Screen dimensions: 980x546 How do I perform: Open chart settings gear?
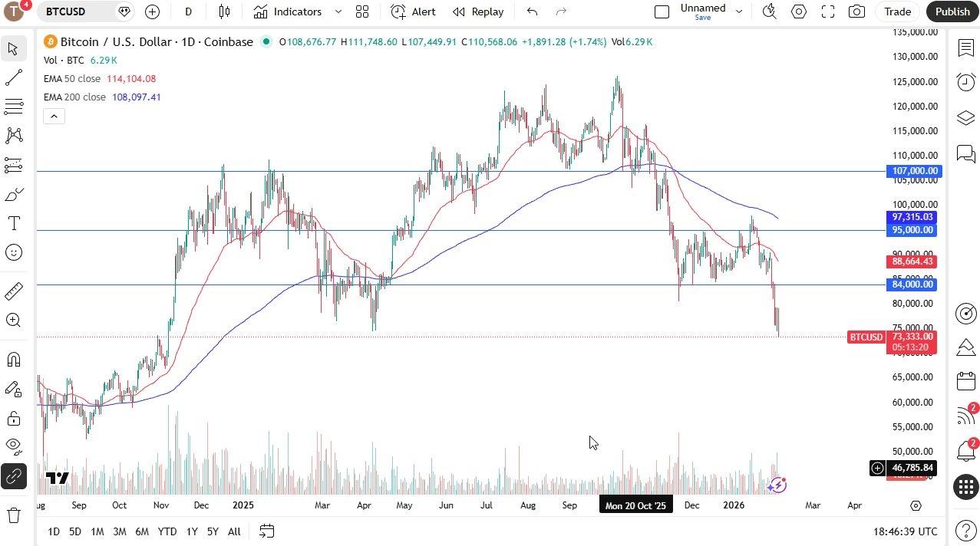pyautogui.click(x=799, y=12)
